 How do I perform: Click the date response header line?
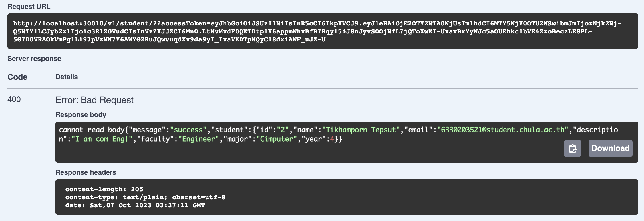[135, 205]
